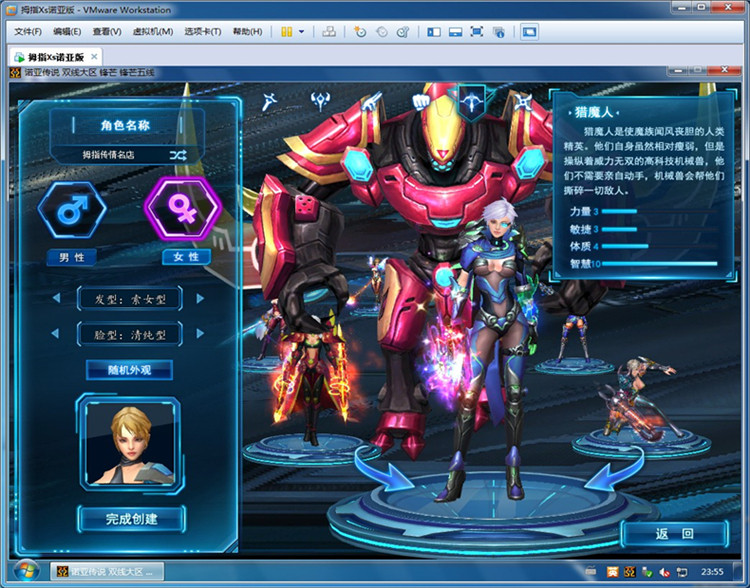
Task: Open the 虚拟机(M) menu
Action: pos(153,32)
